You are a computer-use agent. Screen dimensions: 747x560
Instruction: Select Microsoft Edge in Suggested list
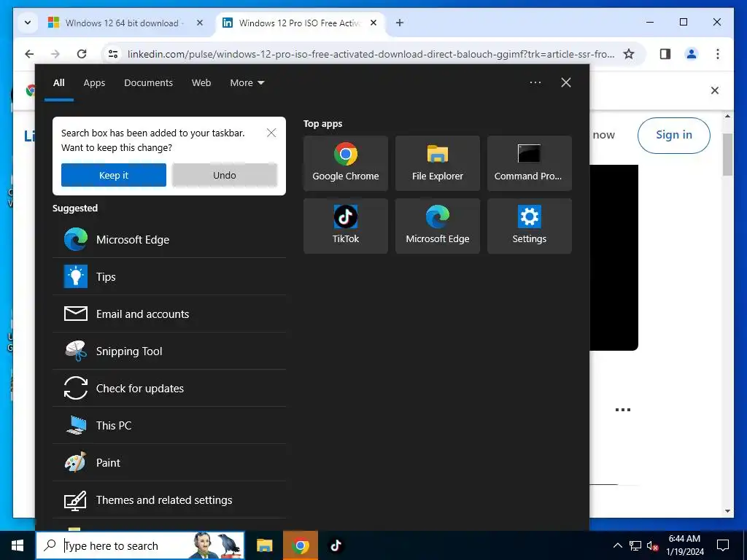(x=169, y=239)
